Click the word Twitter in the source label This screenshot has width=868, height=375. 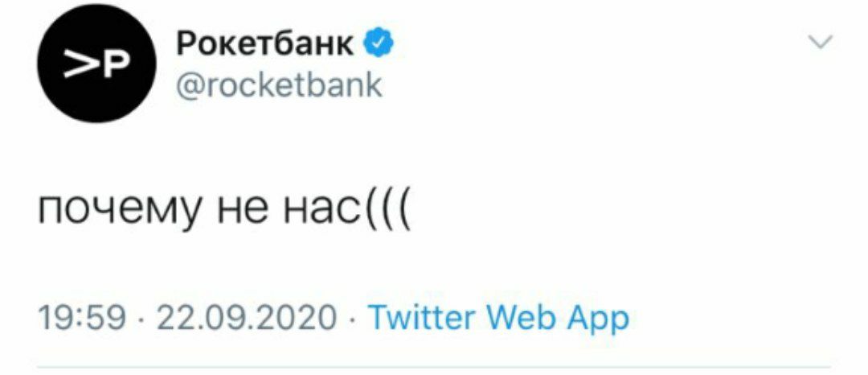(x=422, y=318)
